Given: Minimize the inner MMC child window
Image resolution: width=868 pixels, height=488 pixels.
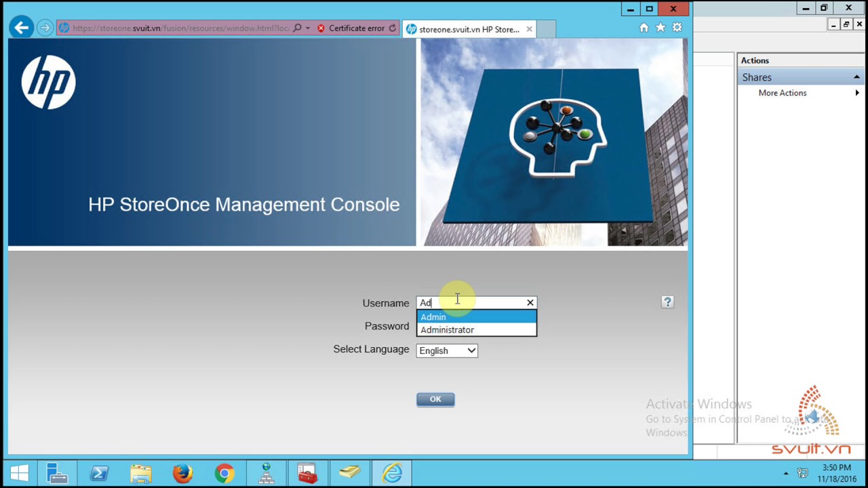Looking at the screenshot, I should pos(833,24).
